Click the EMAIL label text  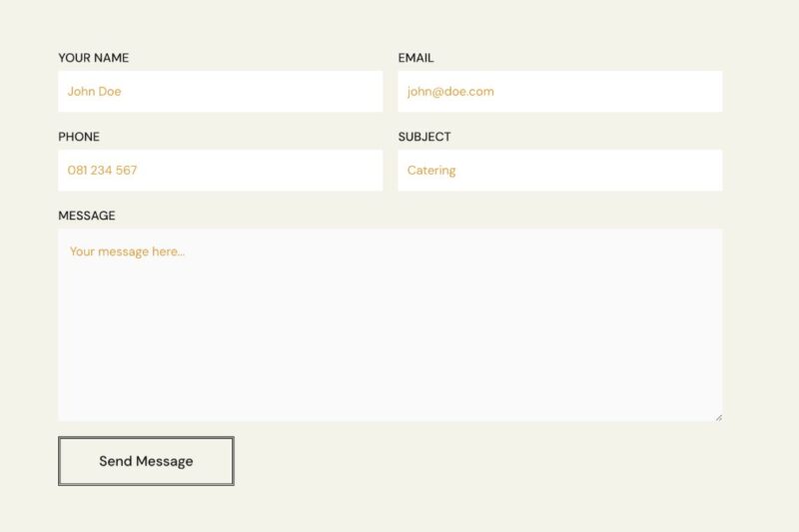(415, 58)
